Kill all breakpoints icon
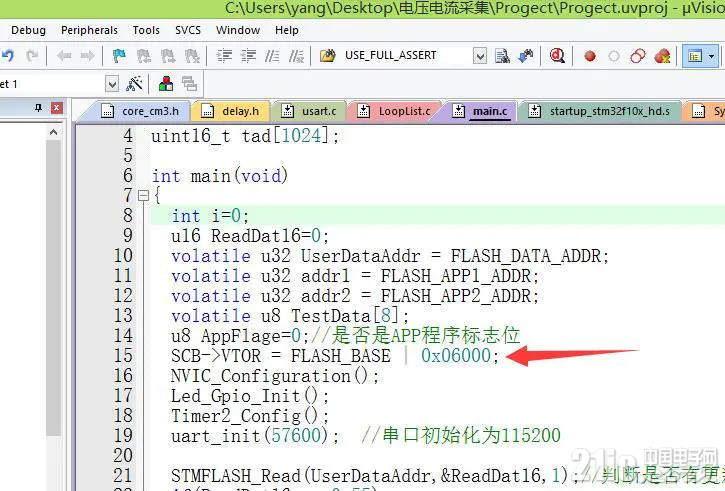This screenshot has width=725, height=491. click(x=662, y=56)
